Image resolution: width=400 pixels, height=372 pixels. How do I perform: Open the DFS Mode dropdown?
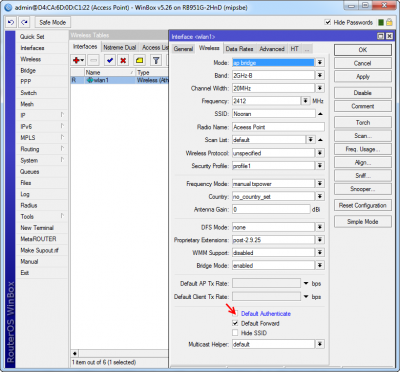[x=320, y=227]
